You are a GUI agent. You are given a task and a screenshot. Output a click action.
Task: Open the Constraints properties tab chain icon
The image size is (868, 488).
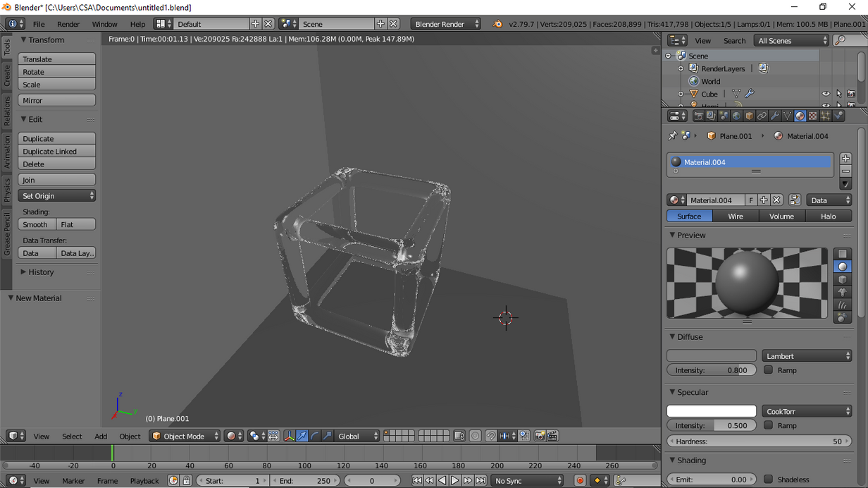coord(762,116)
